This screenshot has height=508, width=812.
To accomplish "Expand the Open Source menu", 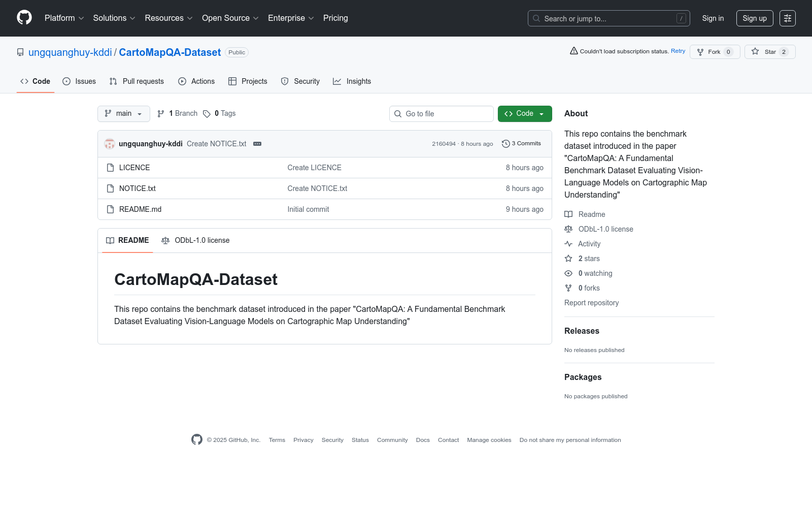I will pyautogui.click(x=230, y=18).
